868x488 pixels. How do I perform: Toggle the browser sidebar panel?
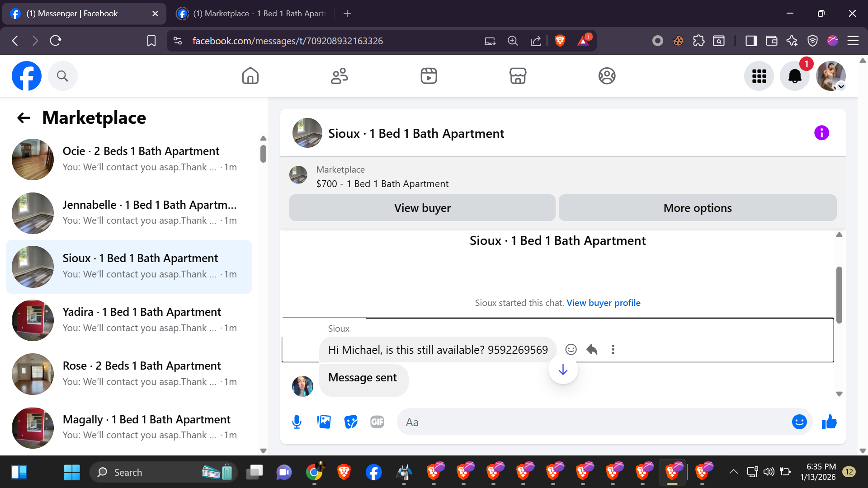coord(751,41)
